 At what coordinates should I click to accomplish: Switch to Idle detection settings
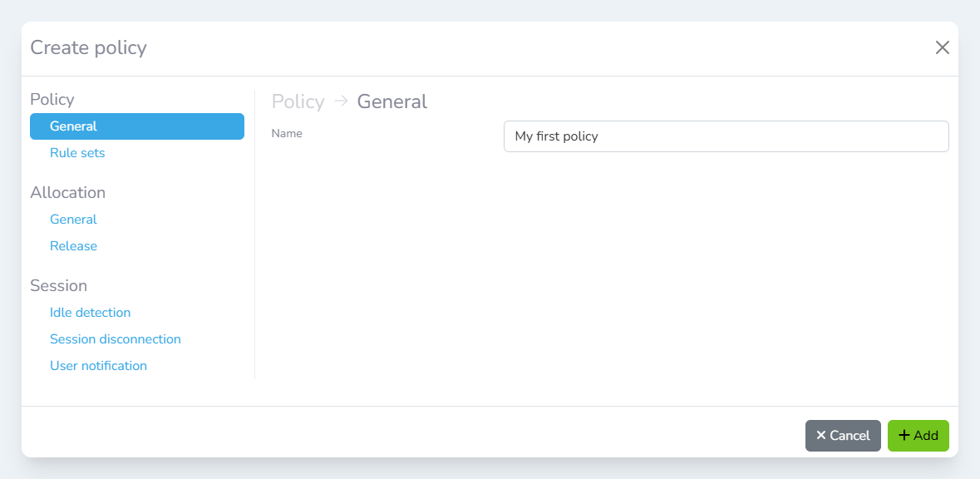[x=90, y=313]
